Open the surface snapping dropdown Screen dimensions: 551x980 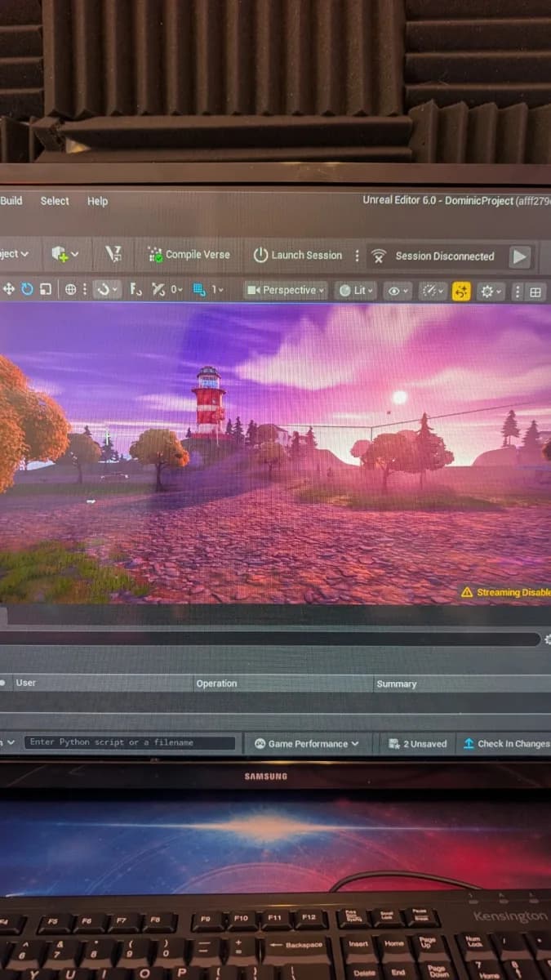[107, 289]
